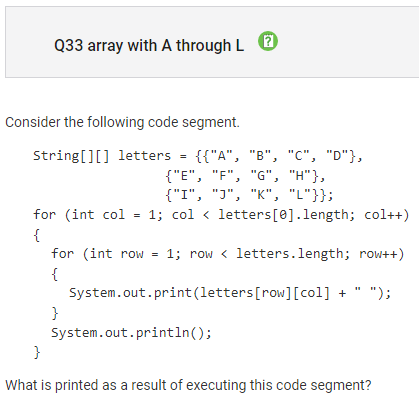The width and height of the screenshot is (419, 402).
Task: Click the 'What is printed' question text
Action: pos(188,385)
